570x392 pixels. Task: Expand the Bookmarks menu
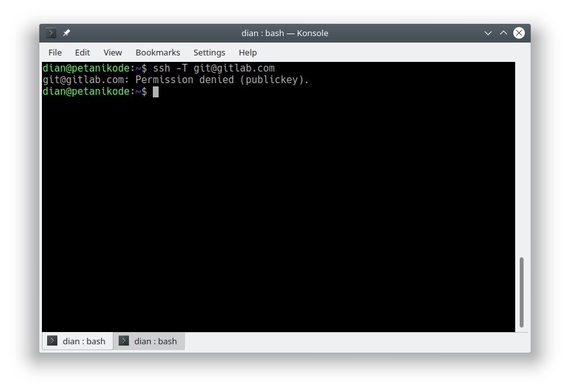[157, 52]
